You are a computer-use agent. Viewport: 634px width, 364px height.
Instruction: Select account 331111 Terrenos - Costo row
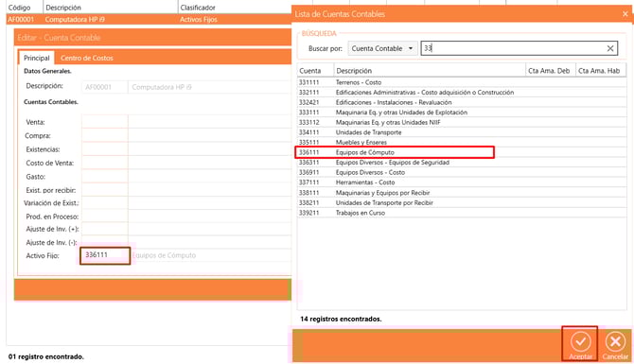462,82
